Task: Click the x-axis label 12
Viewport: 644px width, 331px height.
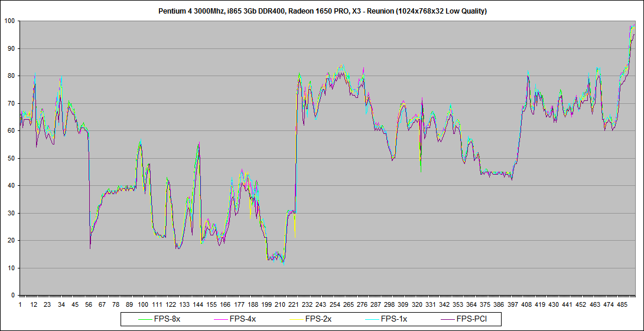Action: 34,305
